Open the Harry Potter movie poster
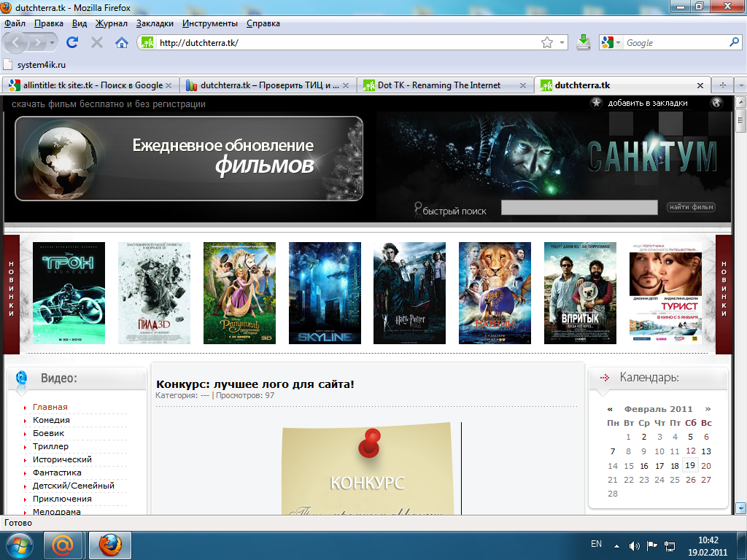The height and width of the screenshot is (560, 747). 409,293
